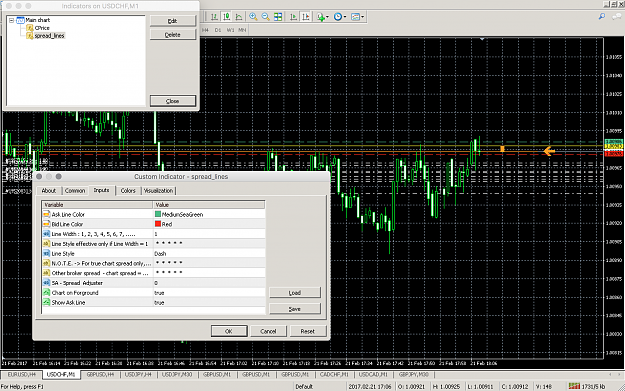This screenshot has height=391, width=625.
Task: Click the Load button
Action: (295, 293)
